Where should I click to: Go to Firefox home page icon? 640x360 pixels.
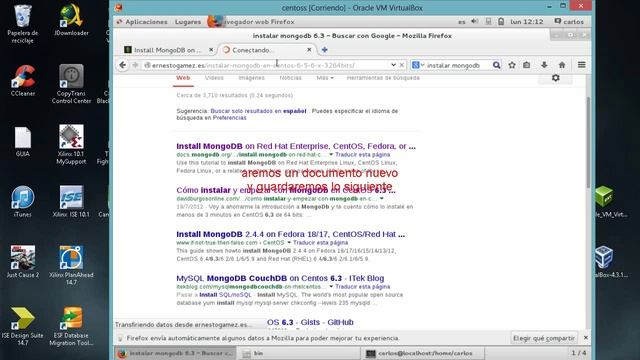click(x=562, y=65)
